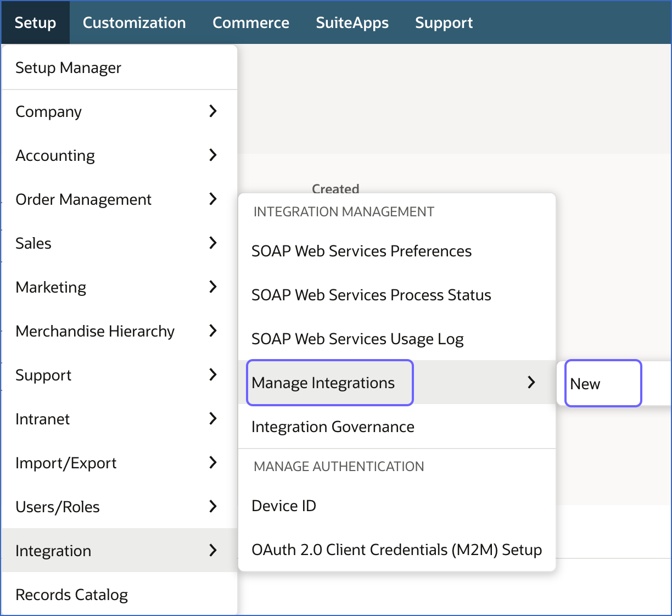Image resolution: width=672 pixels, height=616 pixels.
Task: Open Integration Governance
Action: [x=333, y=427]
